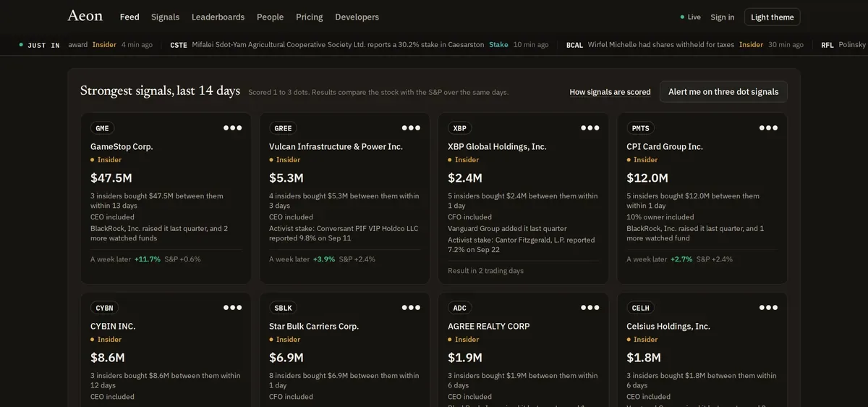Click the +3.9% result on Vulcan card
The width and height of the screenshot is (868, 407).
(x=324, y=259)
